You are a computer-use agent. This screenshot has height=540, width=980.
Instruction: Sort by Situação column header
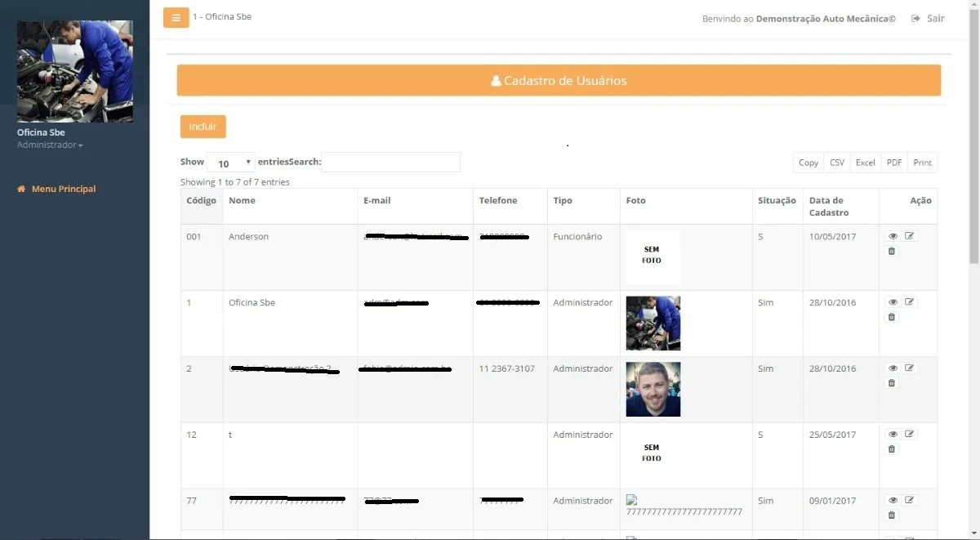(x=777, y=206)
